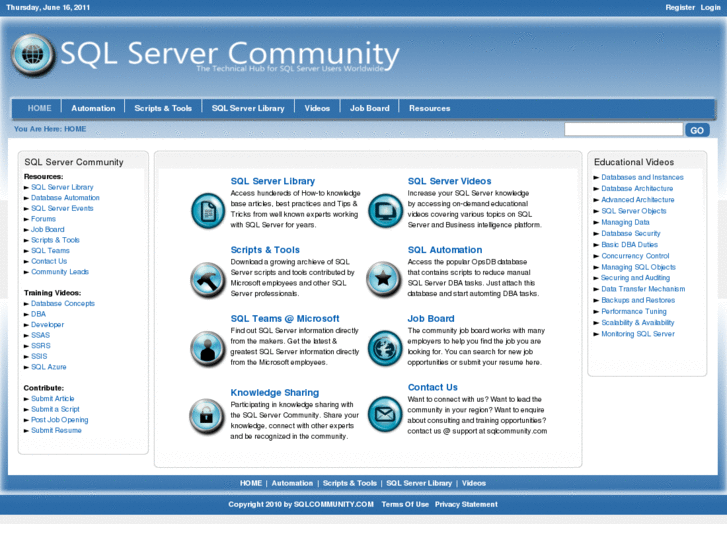Click the SQL Teams @ Microsoft people icon

pyautogui.click(x=208, y=347)
